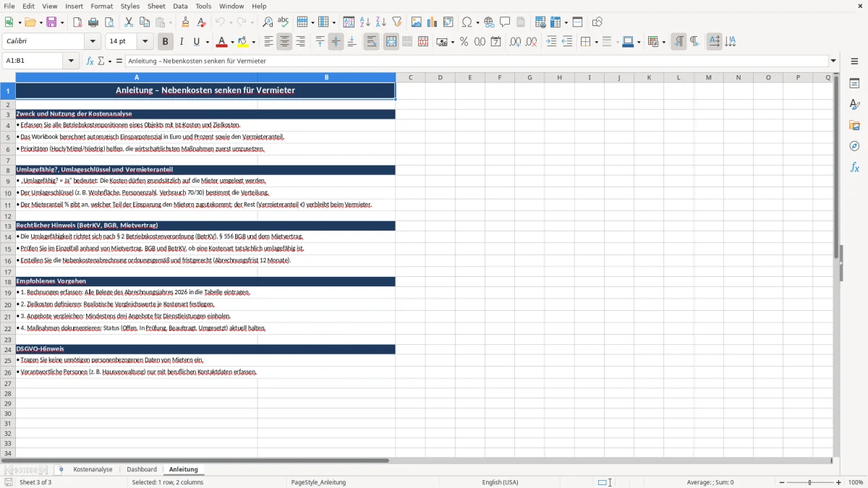Clear direct formatting
The image size is (868, 488).
201,22
